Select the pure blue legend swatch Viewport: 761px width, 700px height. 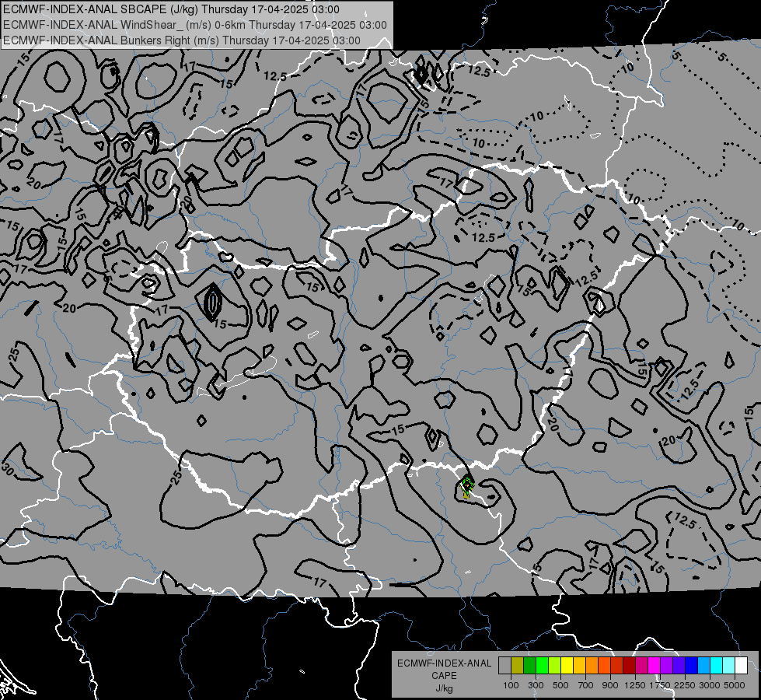(x=691, y=666)
